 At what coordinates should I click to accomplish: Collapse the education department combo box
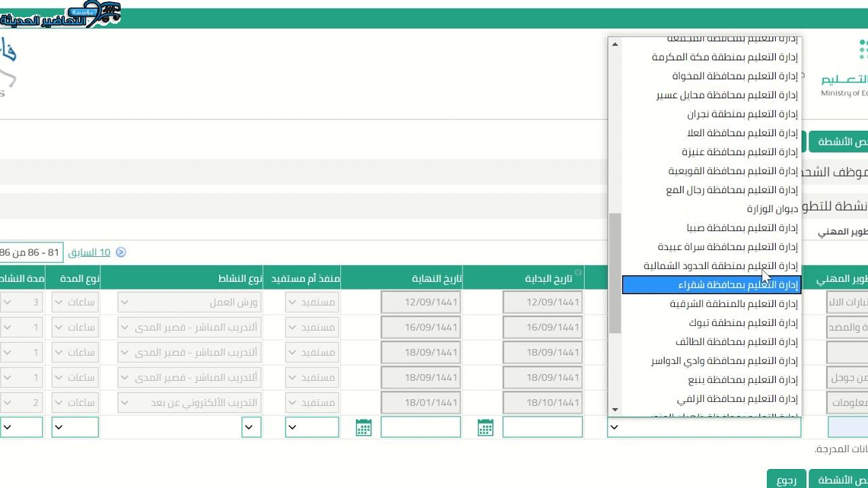coord(614,427)
